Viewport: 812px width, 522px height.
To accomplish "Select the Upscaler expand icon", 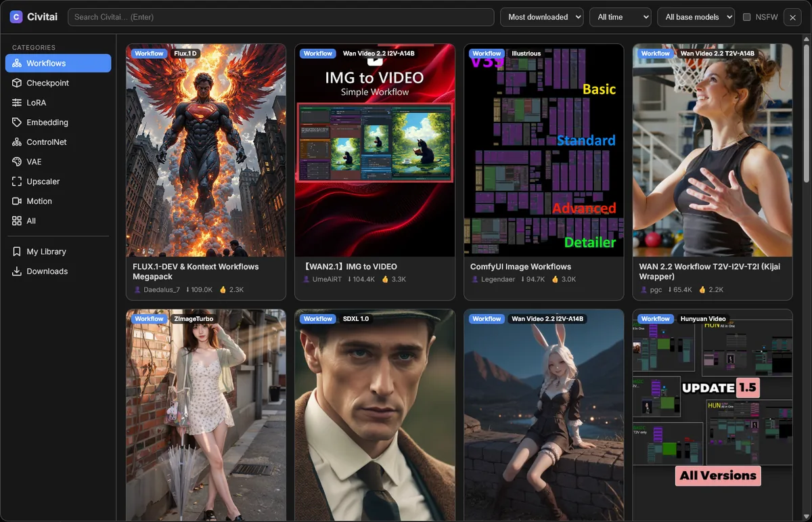I will click(17, 181).
